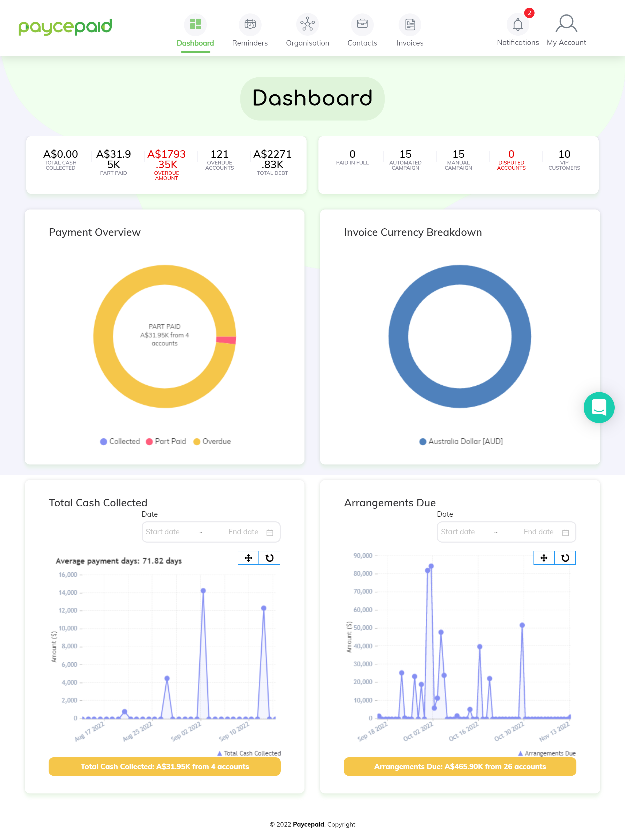This screenshot has height=840, width=625.
Task: Open Notifications via the bell icon
Action: tap(517, 24)
